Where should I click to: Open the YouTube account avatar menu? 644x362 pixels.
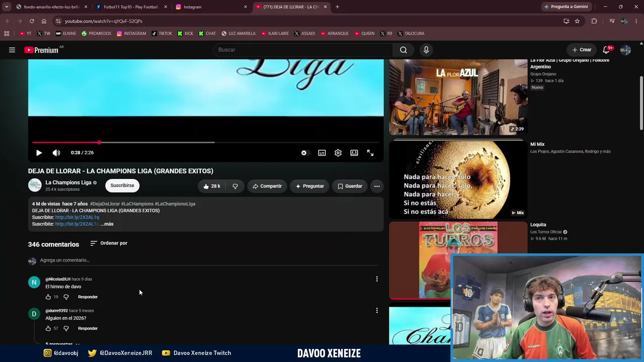[x=625, y=50]
